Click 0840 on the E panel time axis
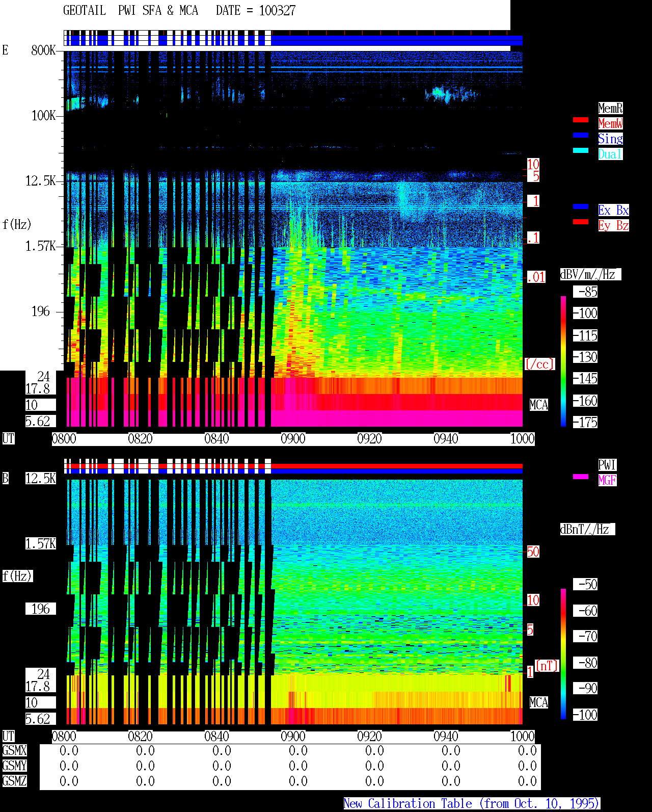 (x=217, y=438)
